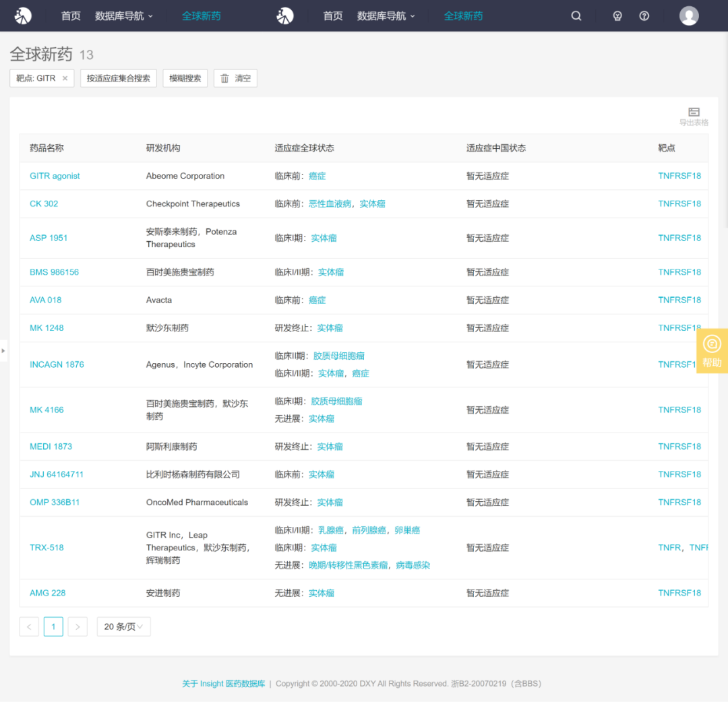Click the 研发机构 column header
This screenshot has height=702, width=728.
163,148
